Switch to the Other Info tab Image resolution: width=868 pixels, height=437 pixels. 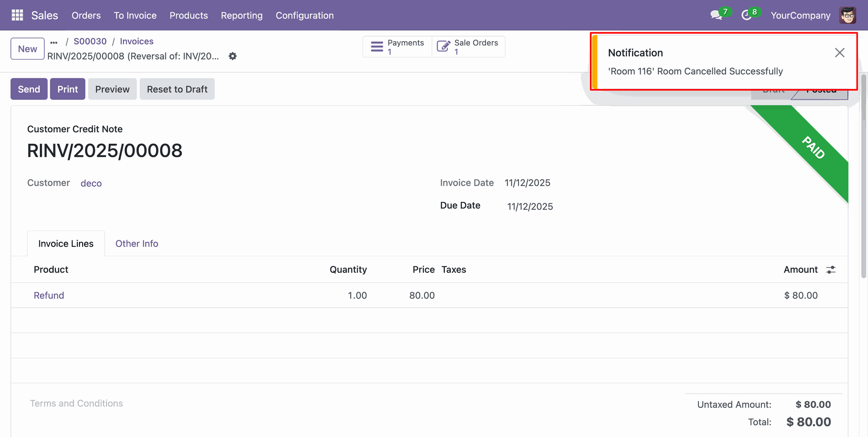click(137, 244)
